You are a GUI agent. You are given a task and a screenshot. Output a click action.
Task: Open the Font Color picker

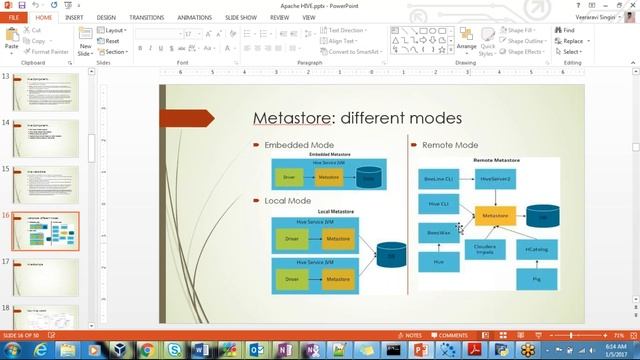[x=228, y=48]
